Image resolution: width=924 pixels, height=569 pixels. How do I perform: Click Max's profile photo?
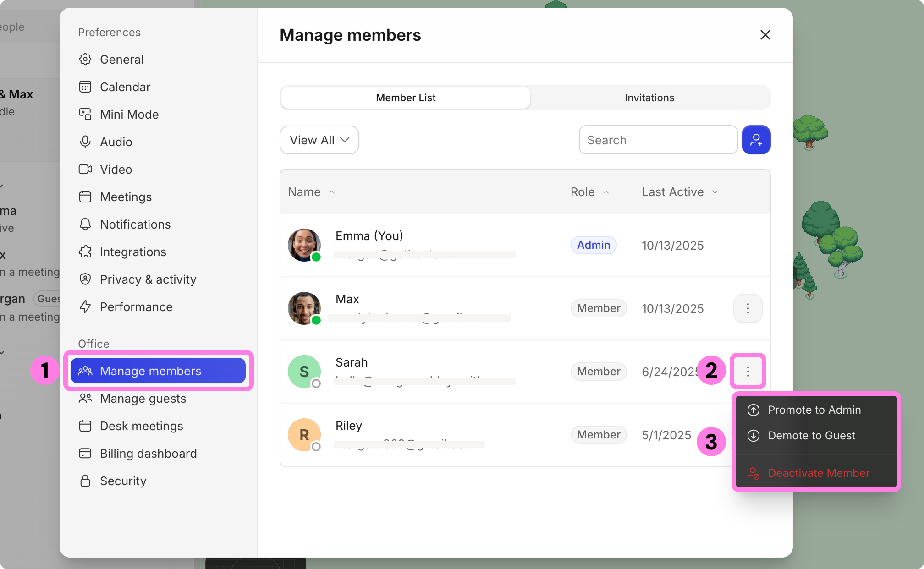pyautogui.click(x=304, y=308)
